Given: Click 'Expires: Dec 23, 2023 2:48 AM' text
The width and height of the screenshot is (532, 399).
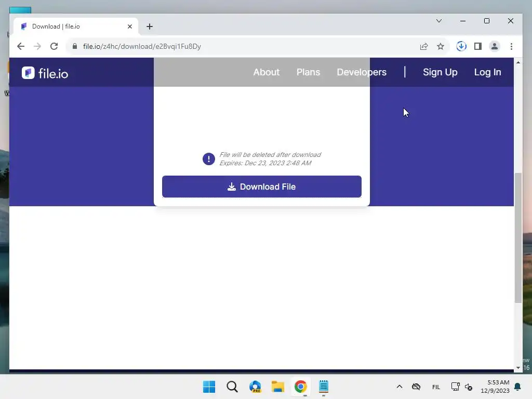Looking at the screenshot, I should [265, 163].
